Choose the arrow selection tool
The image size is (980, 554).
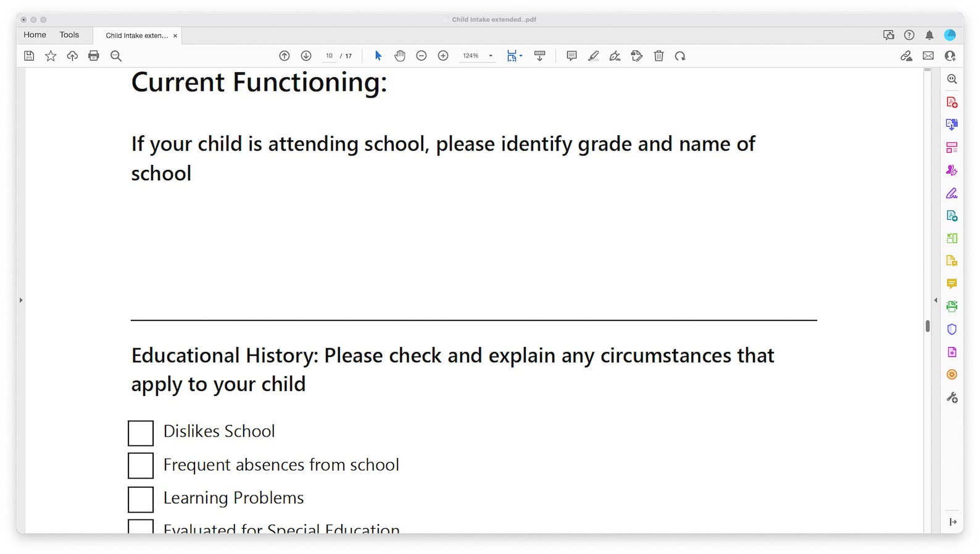[378, 56]
